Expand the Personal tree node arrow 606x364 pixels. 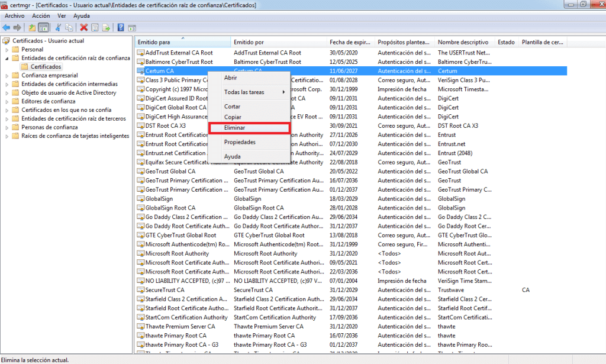[7, 50]
